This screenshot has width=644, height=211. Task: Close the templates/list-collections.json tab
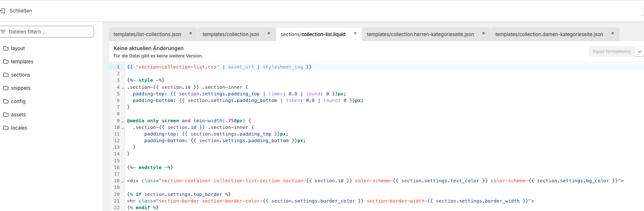pos(191,34)
